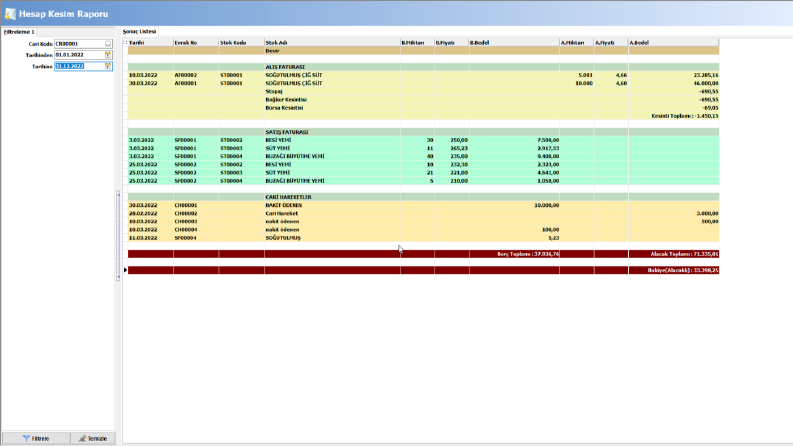This screenshot has width=793, height=446.
Task: Click the grid column chooser icon
Action: point(125,42)
